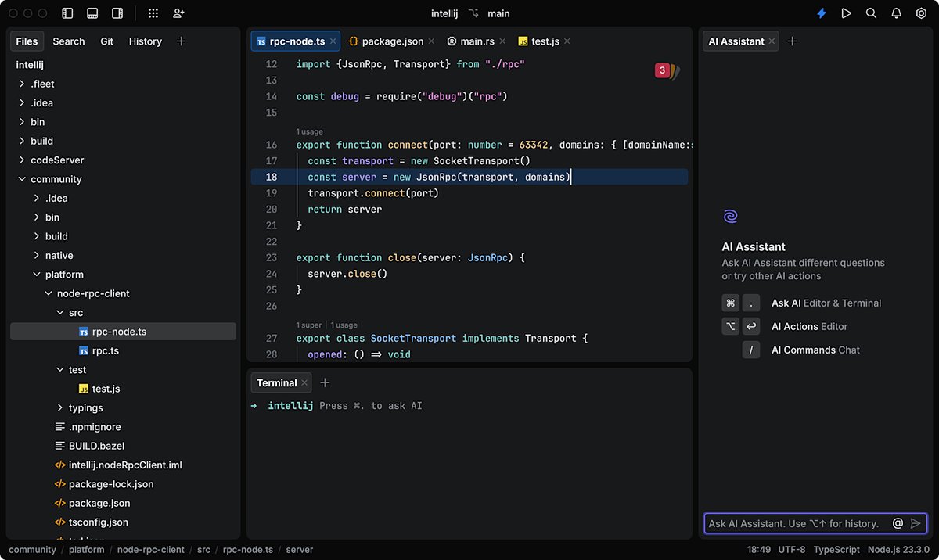Viewport: 939px width, 560px height.
Task: Select rpc-node.ts in the file tree
Action: [x=123, y=332]
